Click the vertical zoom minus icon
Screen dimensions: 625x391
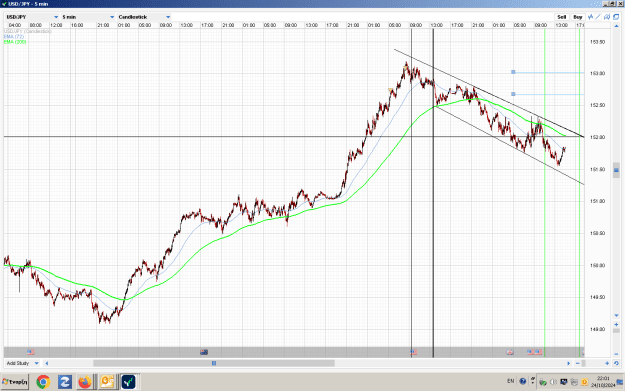[x=616, y=354]
